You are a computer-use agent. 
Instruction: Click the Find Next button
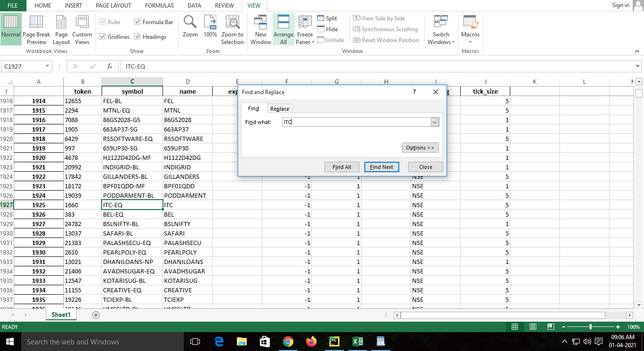click(x=381, y=167)
